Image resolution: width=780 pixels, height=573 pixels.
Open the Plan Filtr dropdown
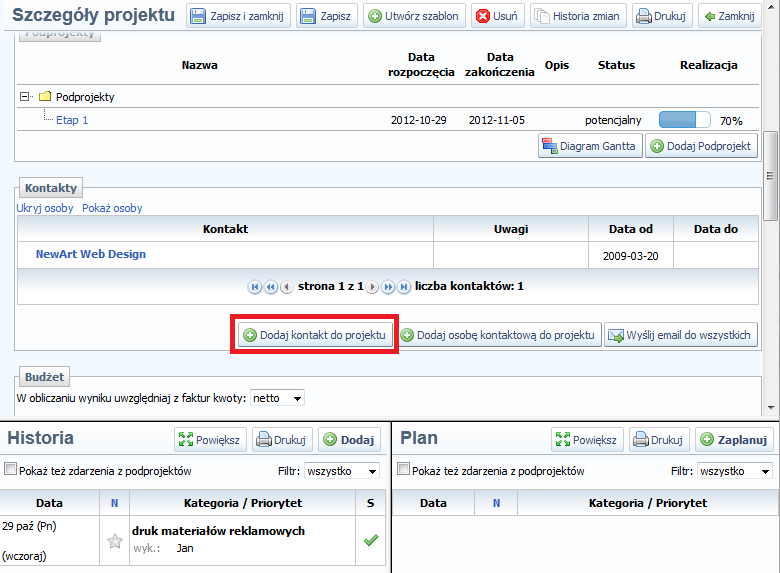[735, 471]
